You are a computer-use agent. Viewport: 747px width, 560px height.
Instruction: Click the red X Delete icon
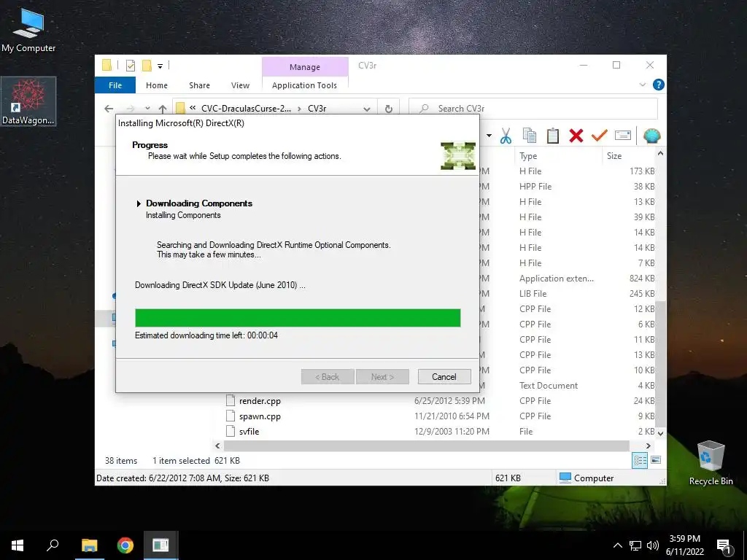576,136
